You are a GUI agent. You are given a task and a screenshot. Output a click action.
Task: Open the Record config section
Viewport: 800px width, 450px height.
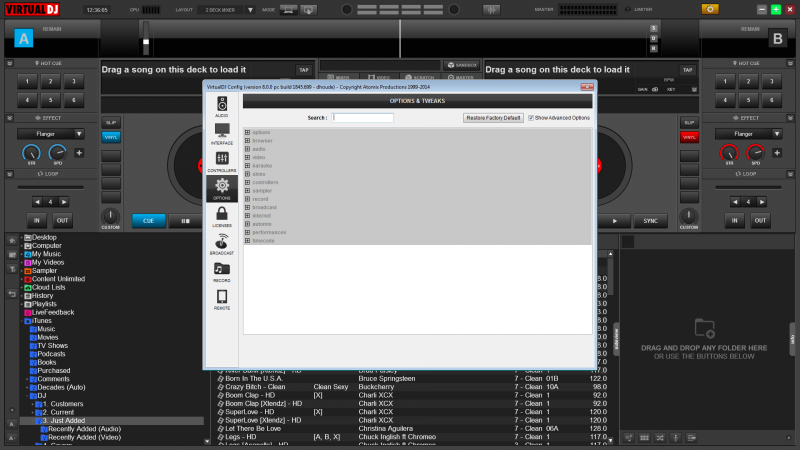tap(221, 272)
